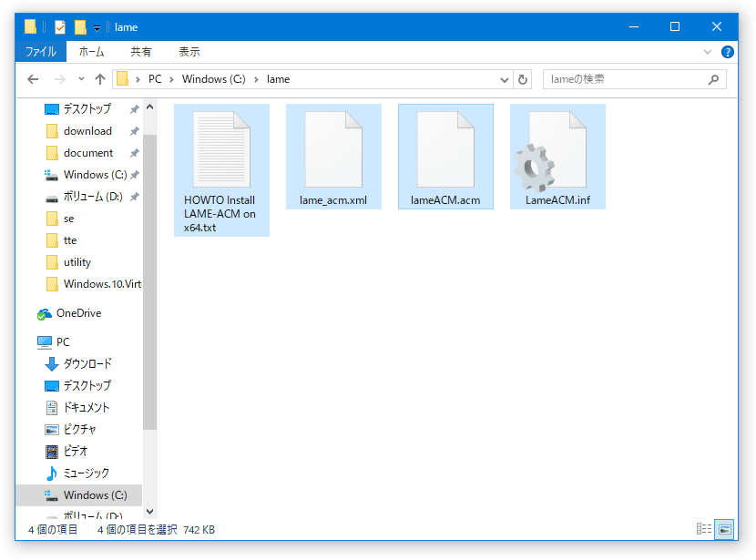Open Help with the question mark icon
Image resolution: width=756 pixels, height=560 pixels.
(x=728, y=52)
